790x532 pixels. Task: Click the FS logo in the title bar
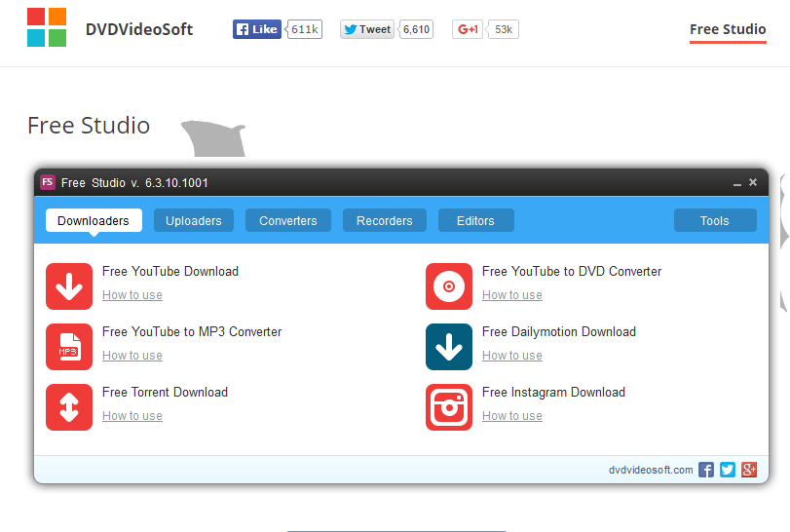(x=48, y=182)
